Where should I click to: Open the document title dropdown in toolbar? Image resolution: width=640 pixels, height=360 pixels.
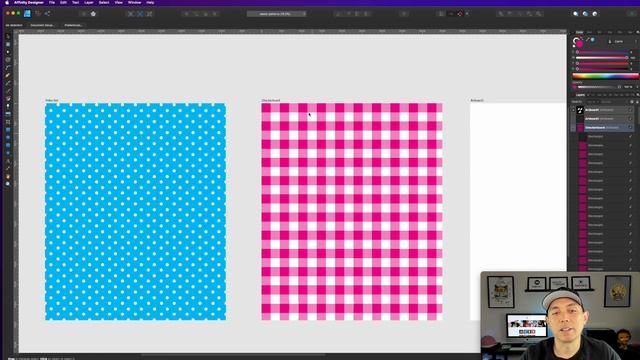pos(304,14)
